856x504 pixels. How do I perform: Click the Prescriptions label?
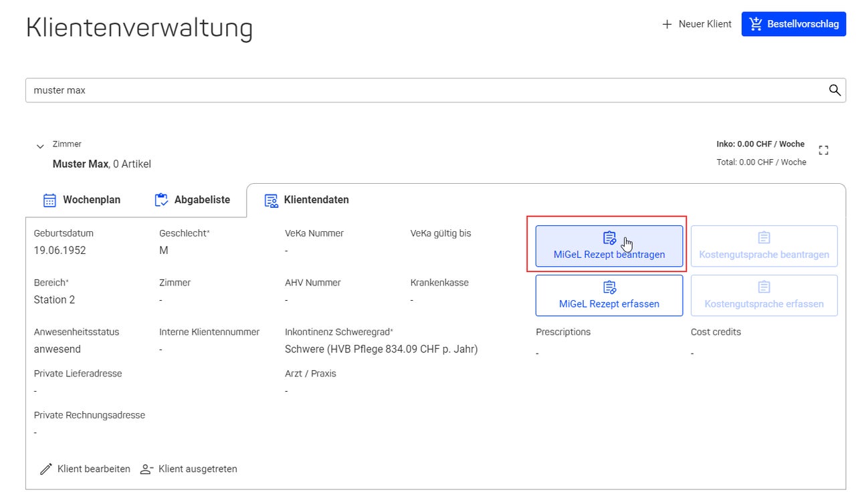pyautogui.click(x=563, y=332)
